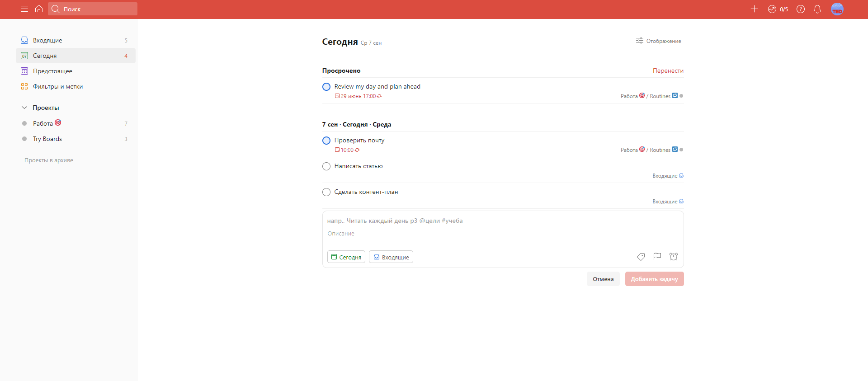Click the task title Проверить почту
Viewport: 868px width, 381px height.
click(359, 141)
